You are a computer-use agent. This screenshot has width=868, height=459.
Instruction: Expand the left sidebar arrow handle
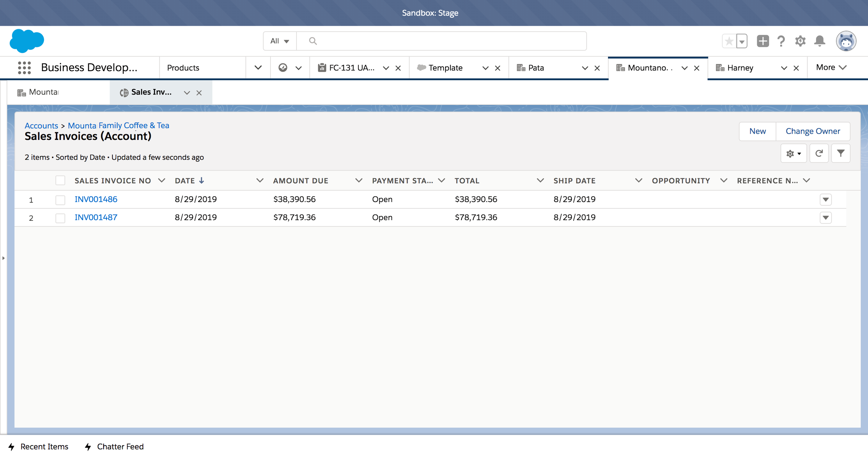click(x=3, y=258)
